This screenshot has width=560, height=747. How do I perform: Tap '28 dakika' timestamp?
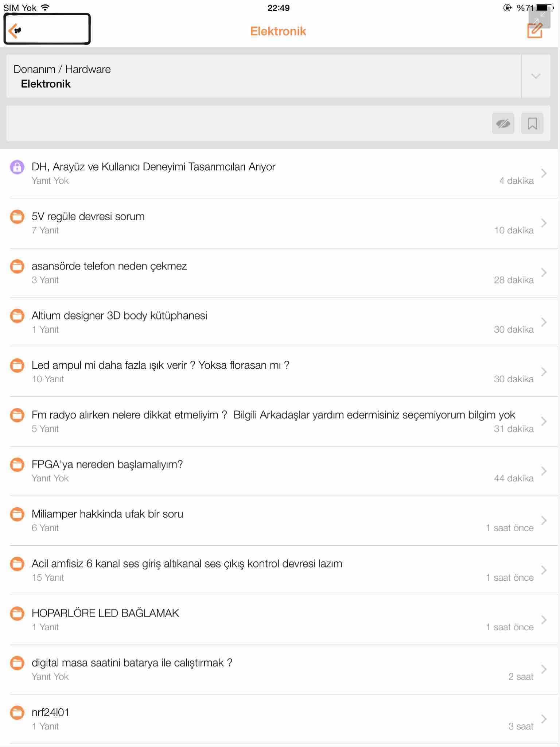click(514, 280)
